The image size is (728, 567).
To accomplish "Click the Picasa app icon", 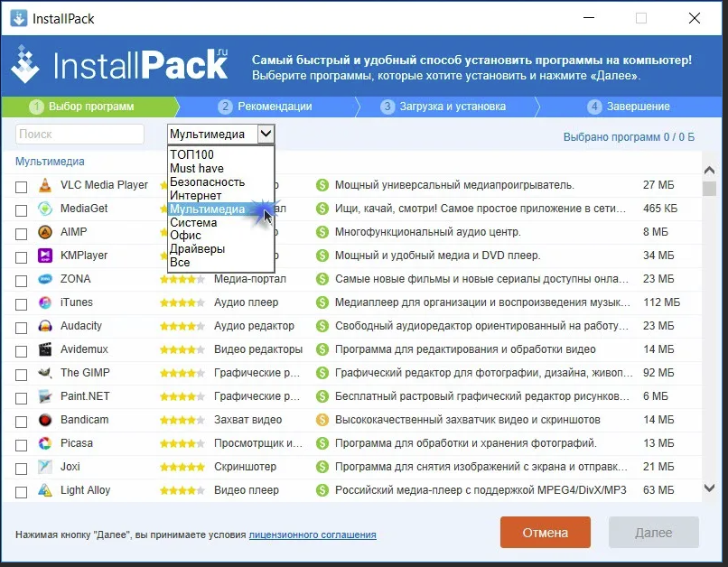I will click(45, 443).
